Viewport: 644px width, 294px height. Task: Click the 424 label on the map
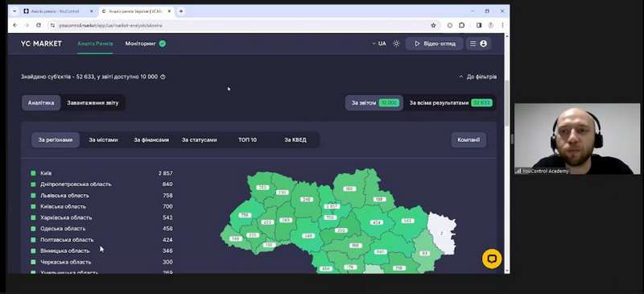pyautogui.click(x=376, y=223)
